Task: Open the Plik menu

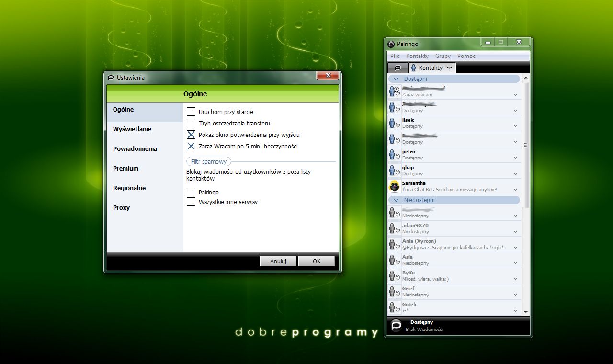Action: click(x=395, y=56)
